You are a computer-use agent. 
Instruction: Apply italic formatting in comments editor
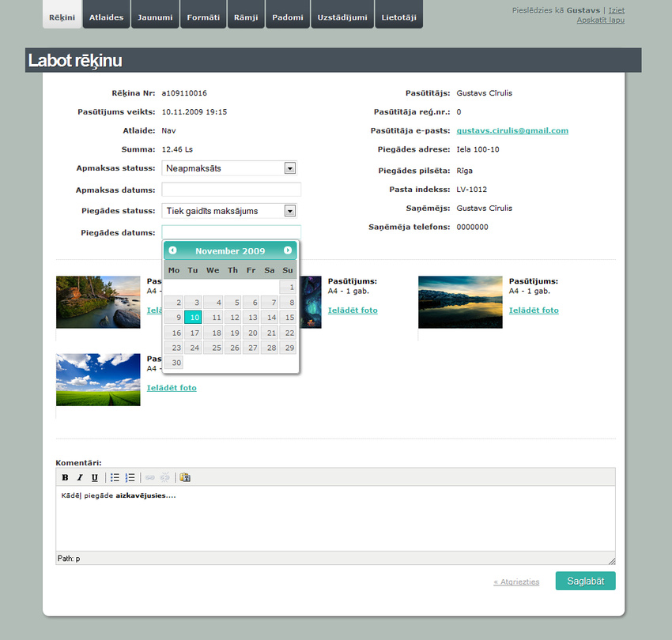[x=80, y=477]
